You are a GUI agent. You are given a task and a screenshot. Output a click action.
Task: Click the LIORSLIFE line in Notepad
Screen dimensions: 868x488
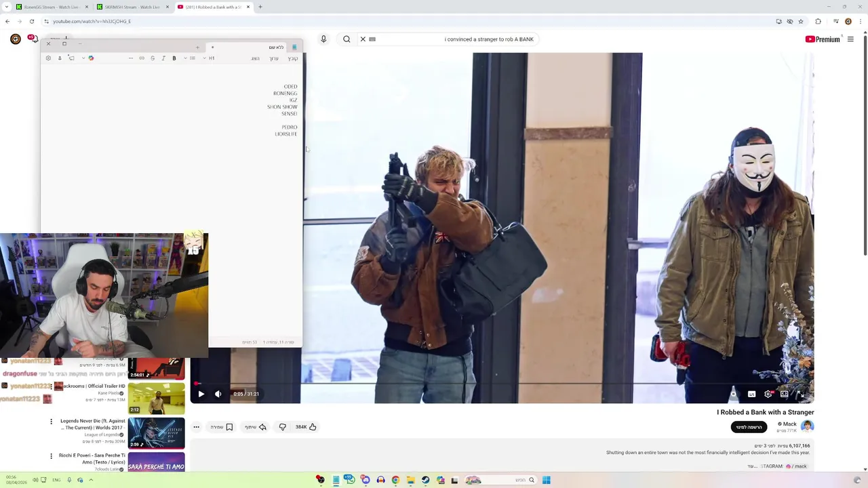click(286, 134)
